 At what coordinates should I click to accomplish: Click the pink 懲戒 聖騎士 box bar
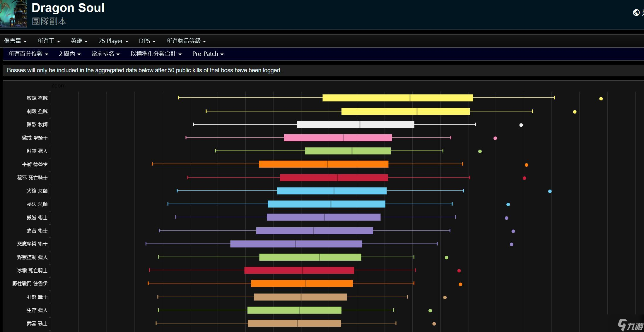tap(338, 138)
